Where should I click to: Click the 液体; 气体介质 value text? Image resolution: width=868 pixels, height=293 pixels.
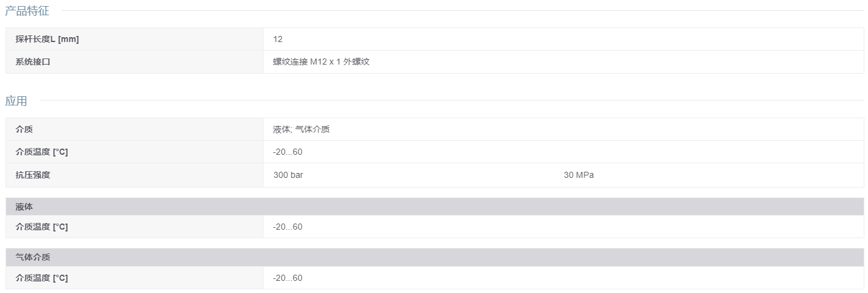[301, 129]
